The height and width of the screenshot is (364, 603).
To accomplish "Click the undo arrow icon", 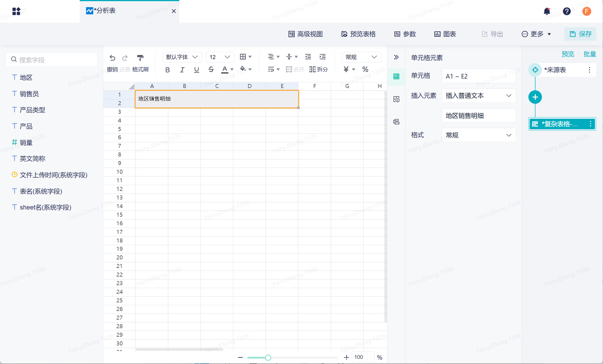I will [112, 58].
